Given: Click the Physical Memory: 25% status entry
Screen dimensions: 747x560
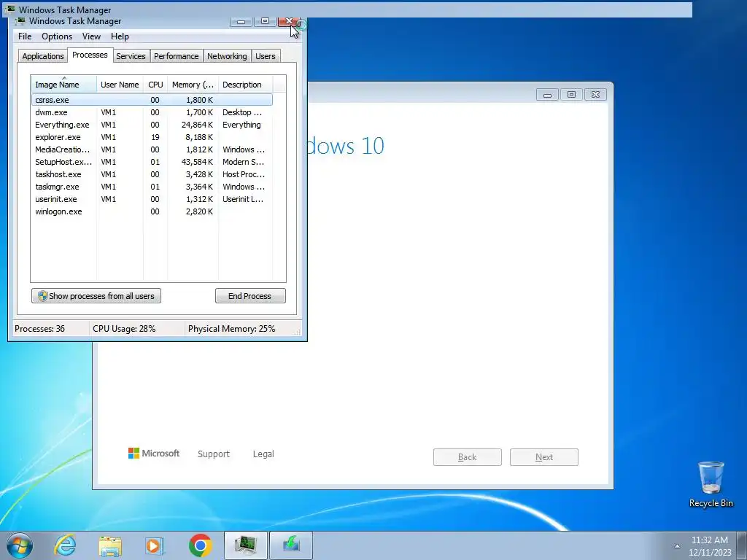Looking at the screenshot, I should [x=231, y=329].
